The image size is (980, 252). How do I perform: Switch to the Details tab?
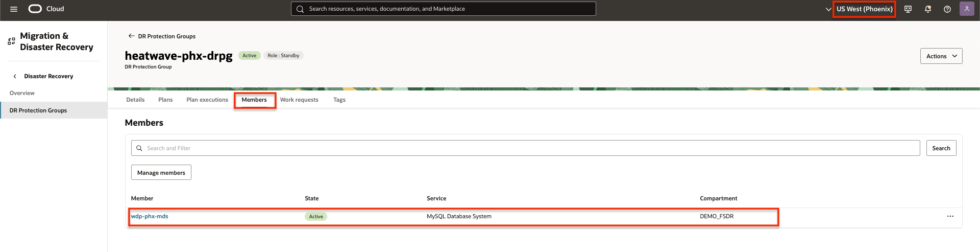[x=135, y=100]
